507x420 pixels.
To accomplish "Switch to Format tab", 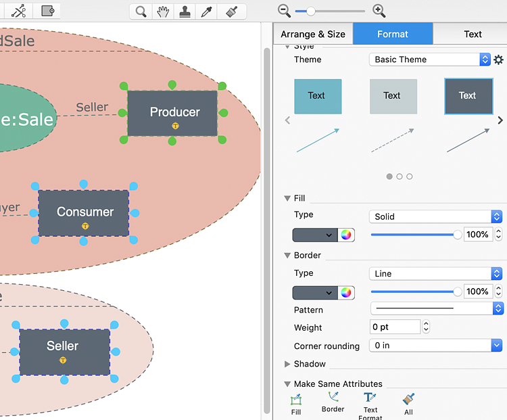I will (393, 34).
